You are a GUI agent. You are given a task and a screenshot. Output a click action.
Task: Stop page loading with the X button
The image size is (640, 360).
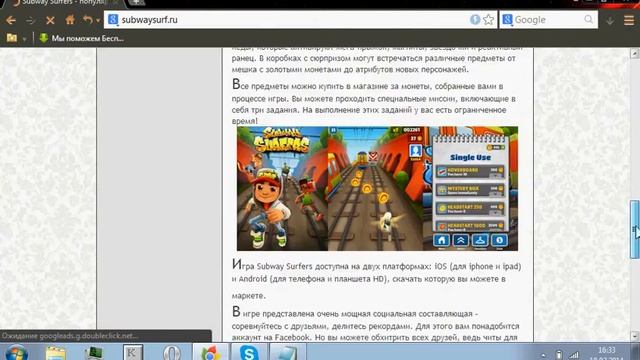coord(50,20)
